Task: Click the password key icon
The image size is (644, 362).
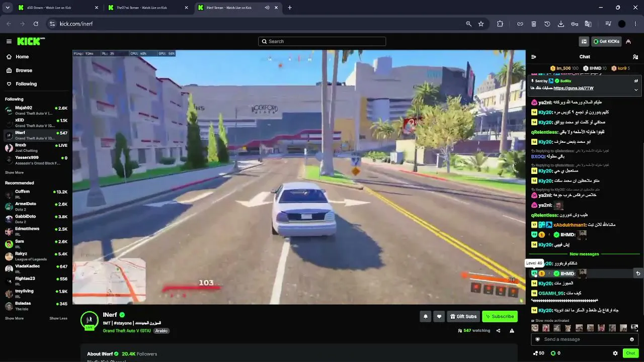Action: (x=575, y=24)
